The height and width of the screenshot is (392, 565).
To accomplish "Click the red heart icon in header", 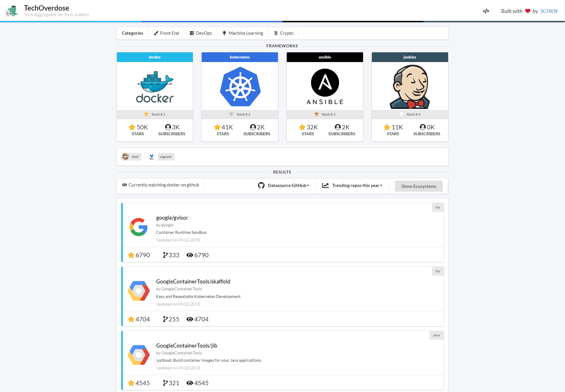I will [528, 11].
